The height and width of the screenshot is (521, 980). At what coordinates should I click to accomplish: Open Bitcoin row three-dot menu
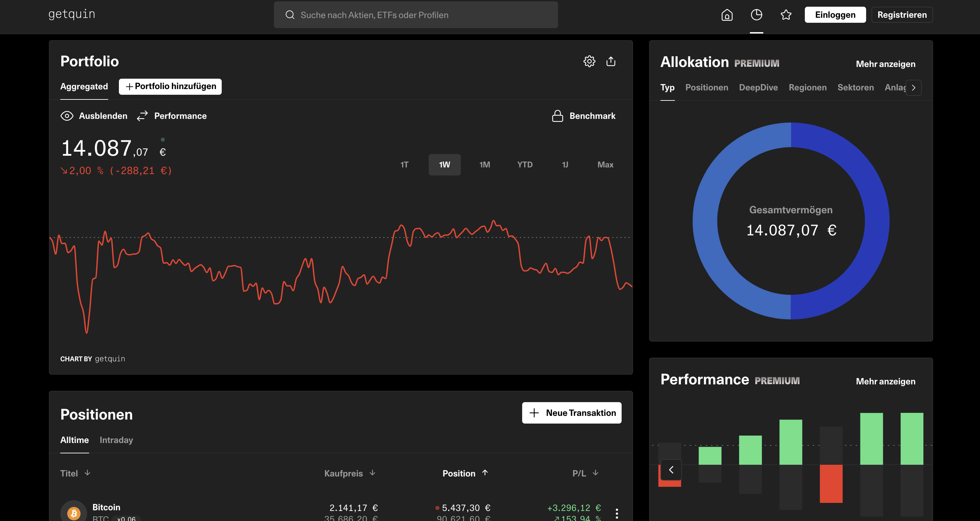[617, 513]
